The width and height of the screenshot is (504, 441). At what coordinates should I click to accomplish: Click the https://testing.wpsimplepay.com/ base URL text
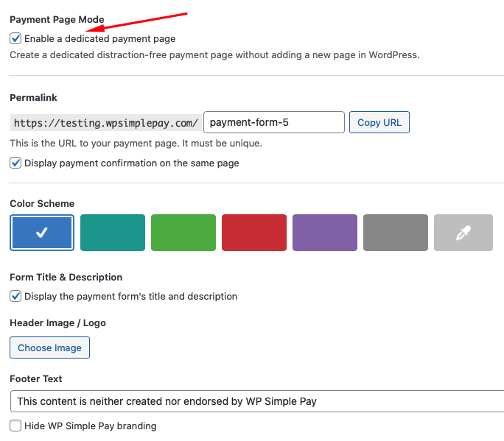coord(105,122)
